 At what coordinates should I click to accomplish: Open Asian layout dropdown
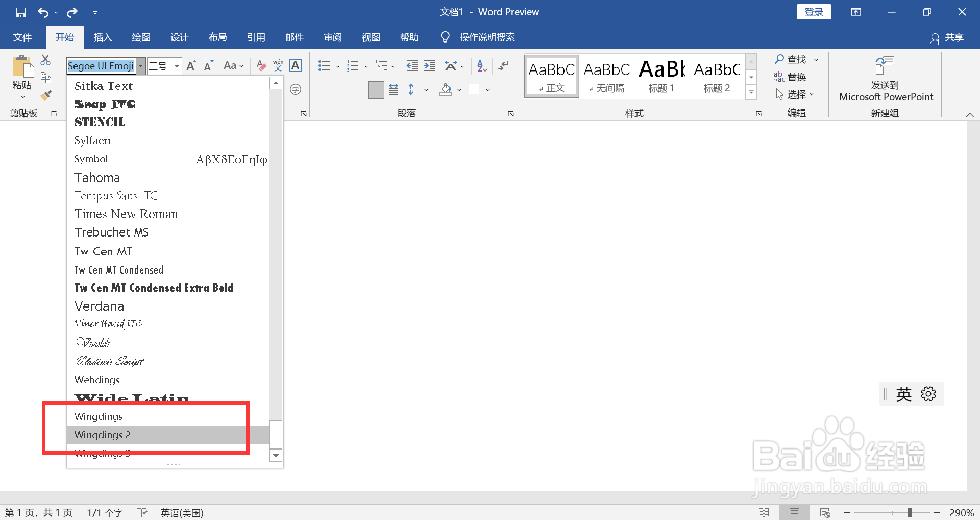pyautogui.click(x=462, y=66)
